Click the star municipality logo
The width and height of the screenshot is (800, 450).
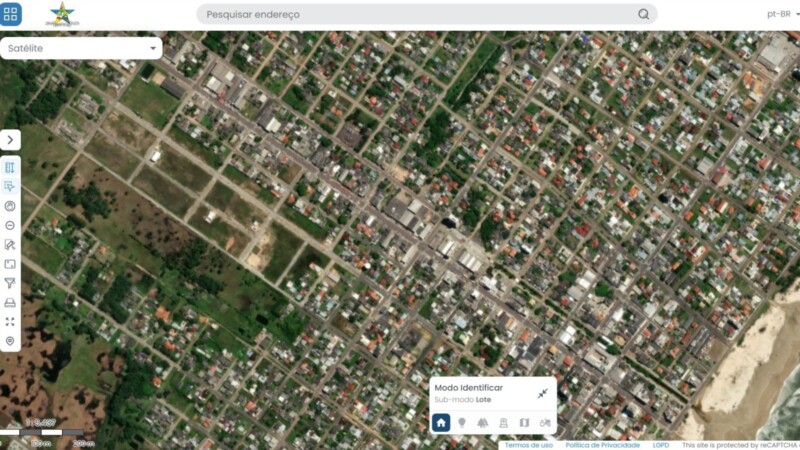coord(64,14)
